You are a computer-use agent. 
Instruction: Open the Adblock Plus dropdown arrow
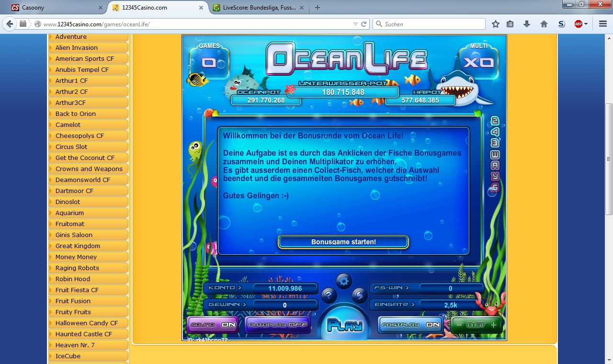pos(586,24)
